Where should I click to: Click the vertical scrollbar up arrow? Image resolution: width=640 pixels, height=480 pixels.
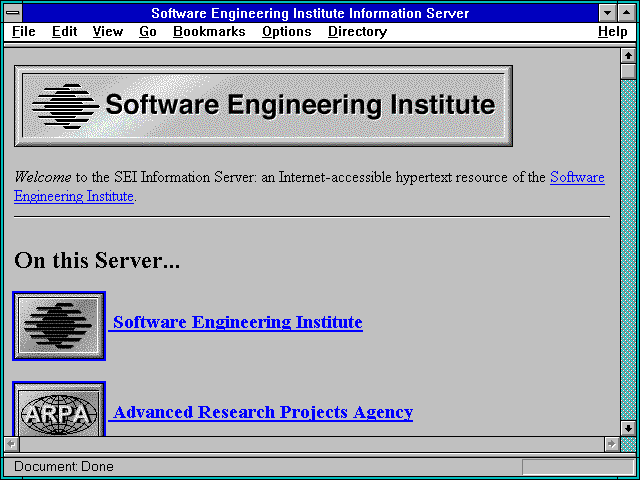point(628,56)
